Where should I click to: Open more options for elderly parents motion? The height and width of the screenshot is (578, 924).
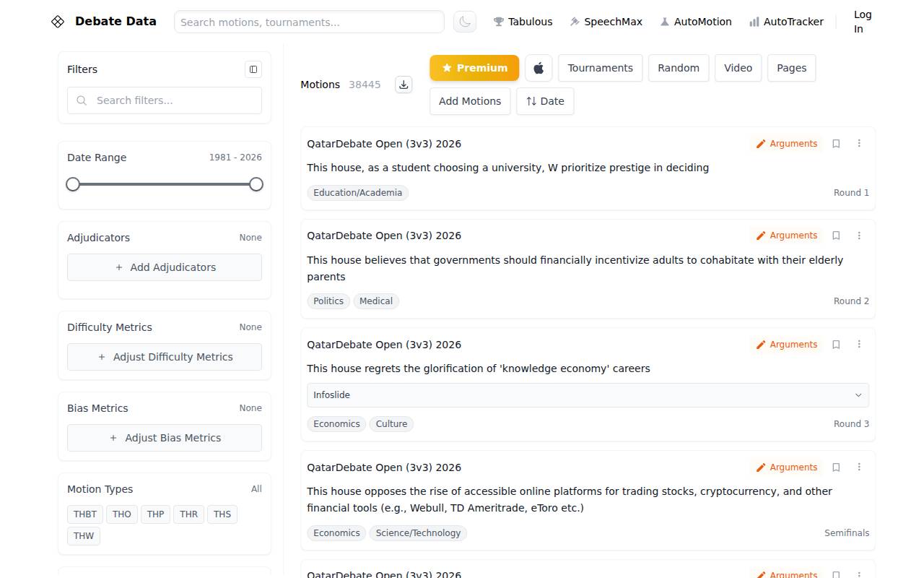[859, 236]
